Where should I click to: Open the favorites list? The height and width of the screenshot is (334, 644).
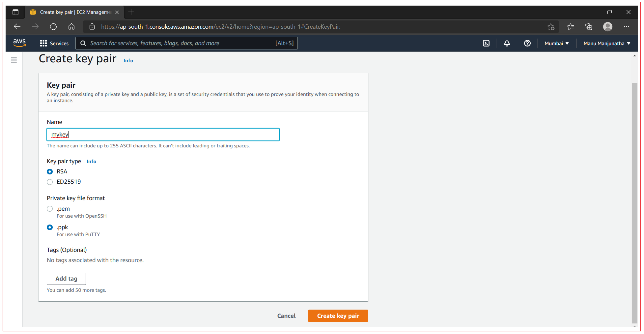coord(571,27)
